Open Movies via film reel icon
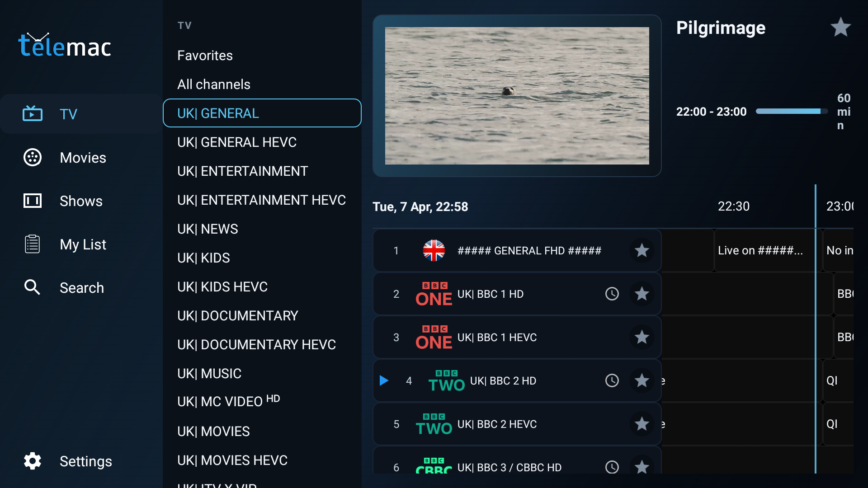This screenshot has width=868, height=488. click(33, 157)
